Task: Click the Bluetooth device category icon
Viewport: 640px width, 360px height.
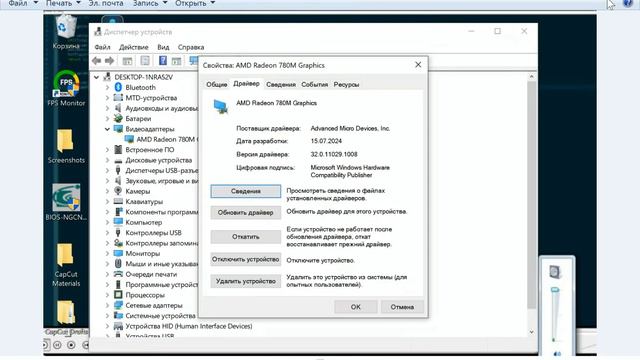Action: coord(118,87)
